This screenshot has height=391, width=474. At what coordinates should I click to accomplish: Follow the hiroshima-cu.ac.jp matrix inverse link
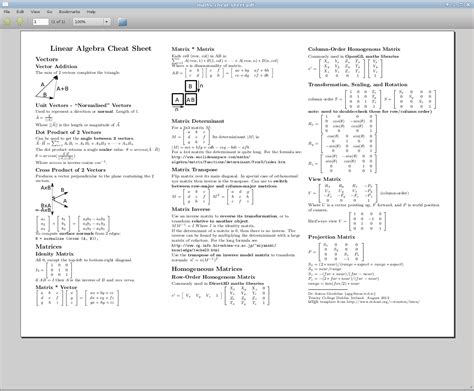click(x=224, y=248)
